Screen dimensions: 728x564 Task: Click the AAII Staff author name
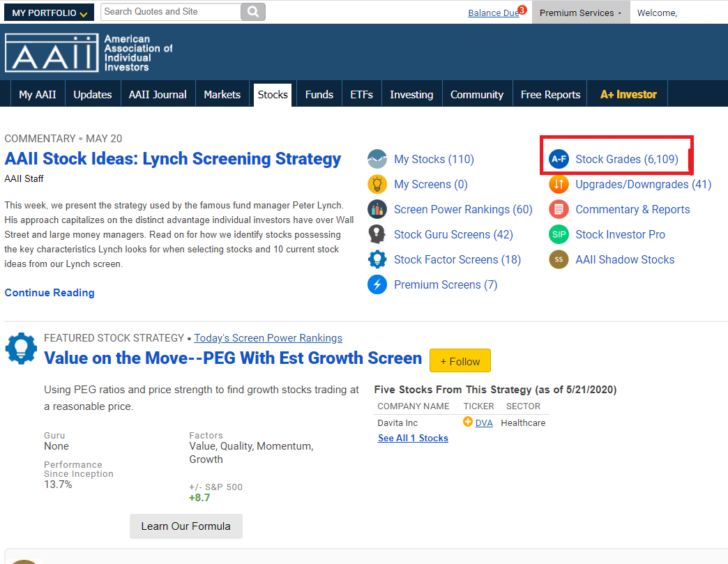24,178
